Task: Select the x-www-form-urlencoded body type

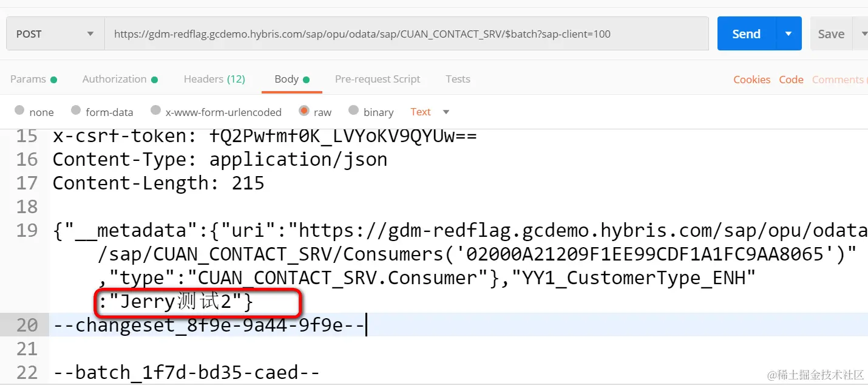Action: point(216,112)
